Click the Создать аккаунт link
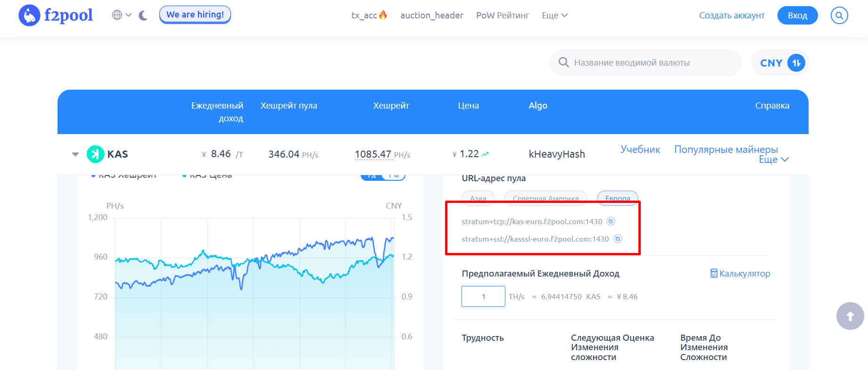The image size is (868, 370). tap(732, 16)
